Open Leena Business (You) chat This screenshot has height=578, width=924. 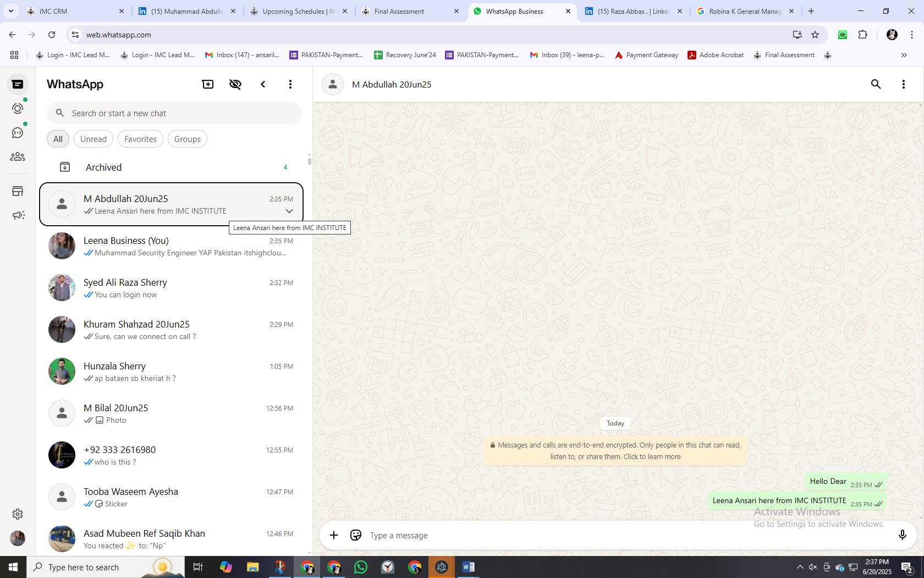tap(171, 246)
